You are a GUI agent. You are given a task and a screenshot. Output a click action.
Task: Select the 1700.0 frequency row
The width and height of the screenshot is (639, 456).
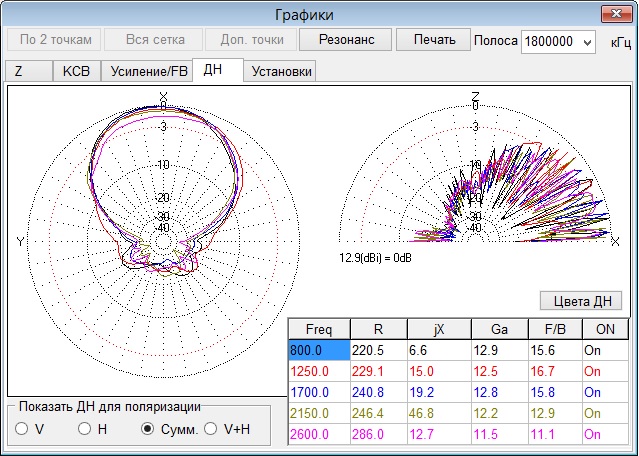(x=318, y=393)
